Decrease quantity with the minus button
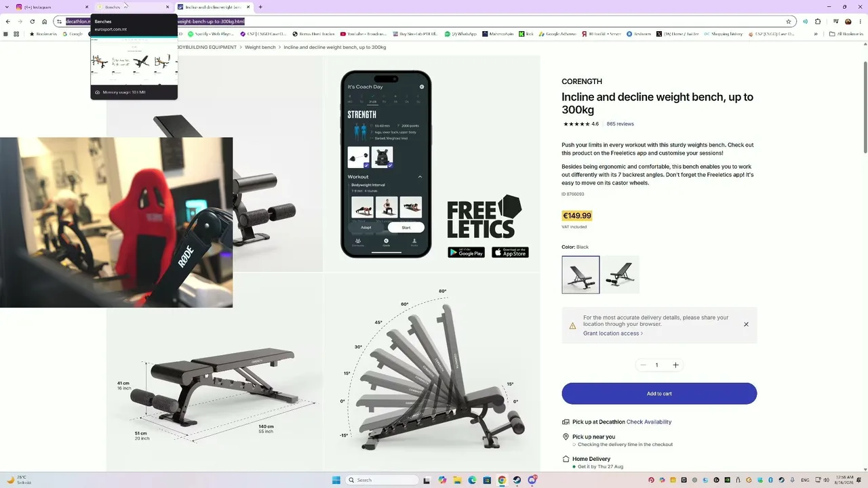Screen dimensions: 868x488 click(643, 365)
